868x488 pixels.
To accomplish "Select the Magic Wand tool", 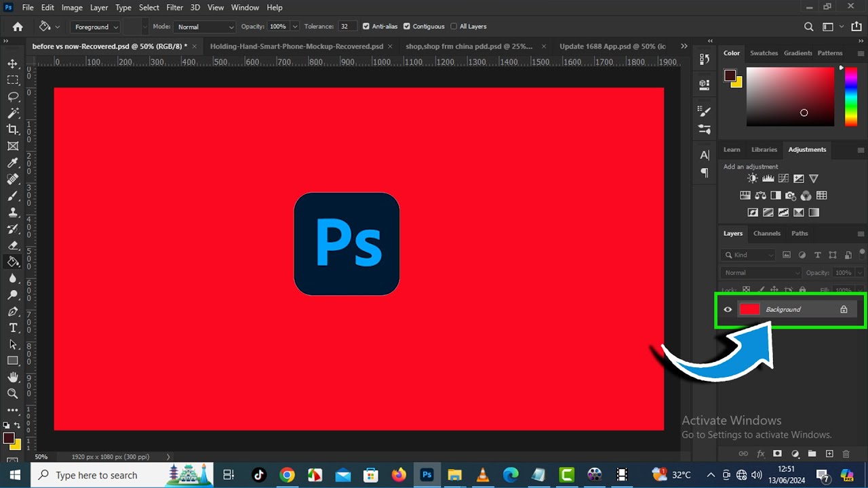I will (12, 113).
